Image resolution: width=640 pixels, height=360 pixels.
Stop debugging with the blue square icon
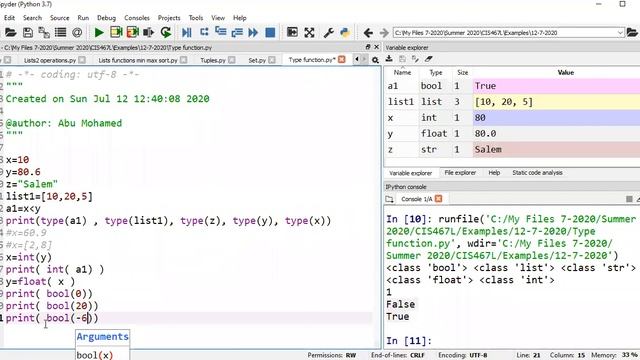[270, 33]
